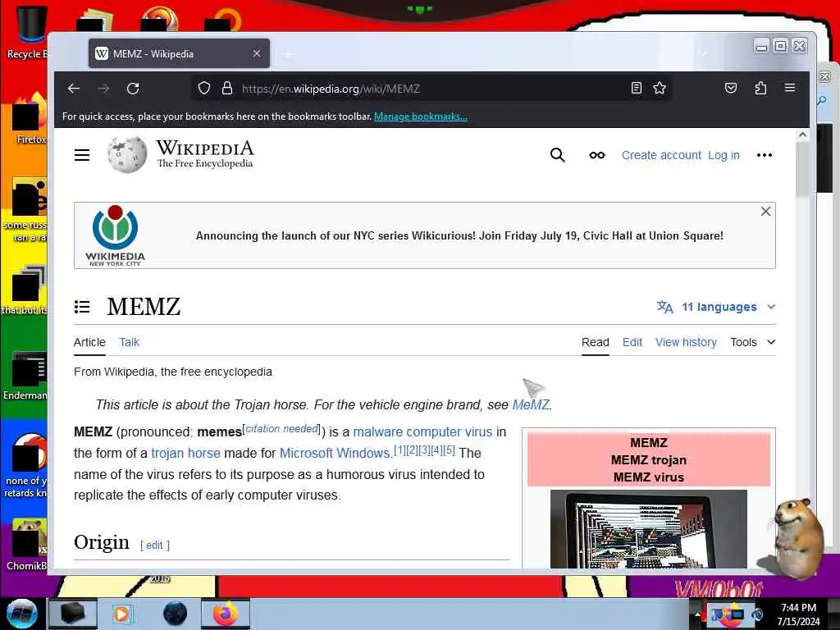Click the page vertical scrollbar thumb
840x630 pixels.
point(802,169)
